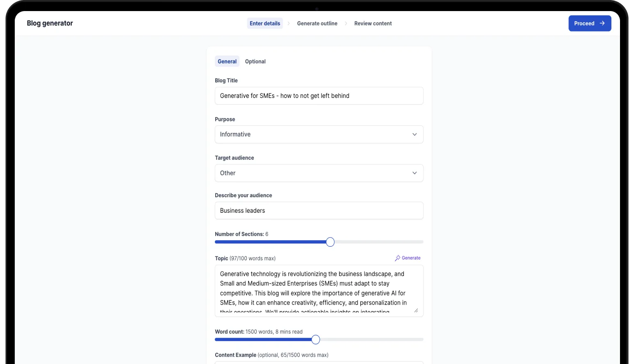The width and height of the screenshot is (636, 364).
Task: Click the Word count slider handle
Action: pos(315,340)
